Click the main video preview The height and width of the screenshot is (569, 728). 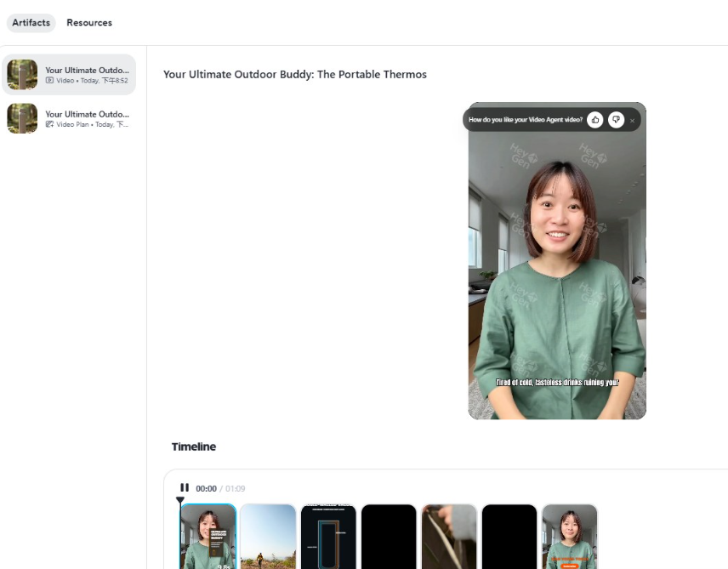pos(557,261)
